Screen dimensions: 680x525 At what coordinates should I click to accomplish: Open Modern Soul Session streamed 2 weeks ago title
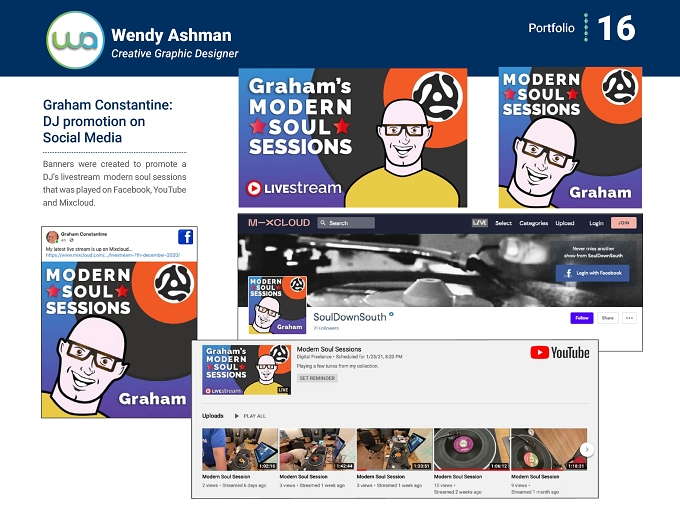(458, 476)
